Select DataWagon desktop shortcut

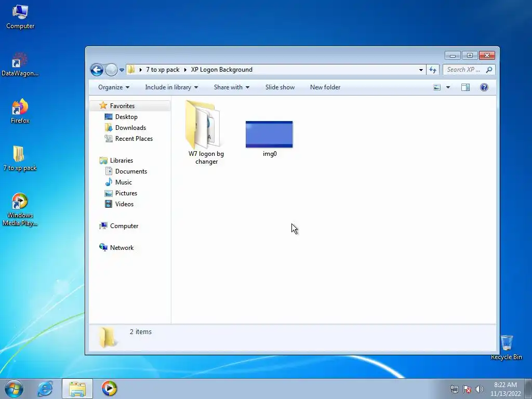pyautogui.click(x=20, y=64)
